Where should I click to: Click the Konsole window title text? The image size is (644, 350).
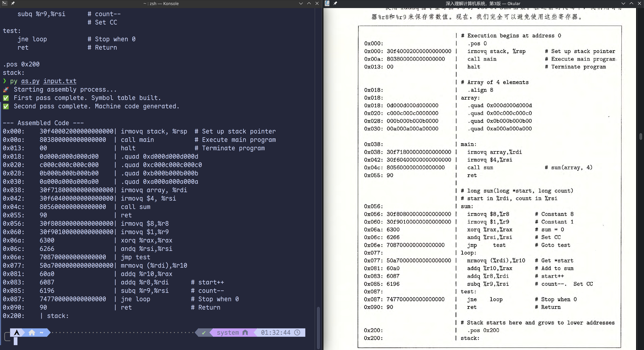click(161, 4)
